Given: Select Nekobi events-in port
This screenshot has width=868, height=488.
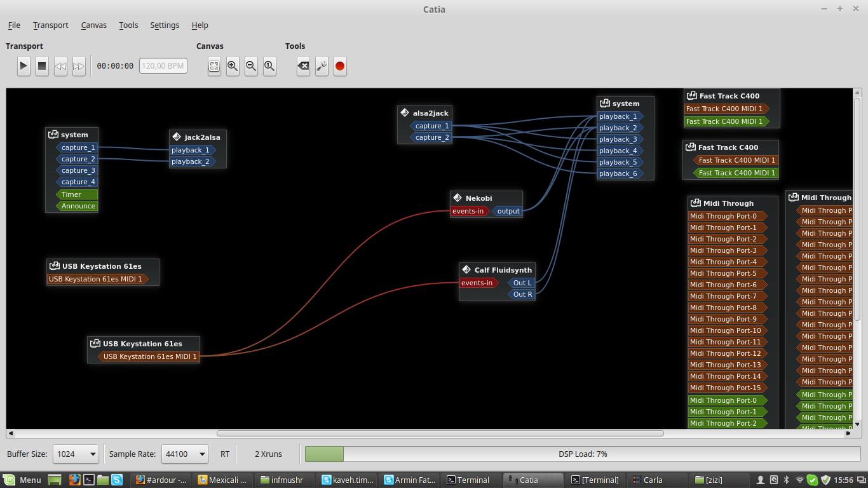Looking at the screenshot, I should [x=470, y=211].
